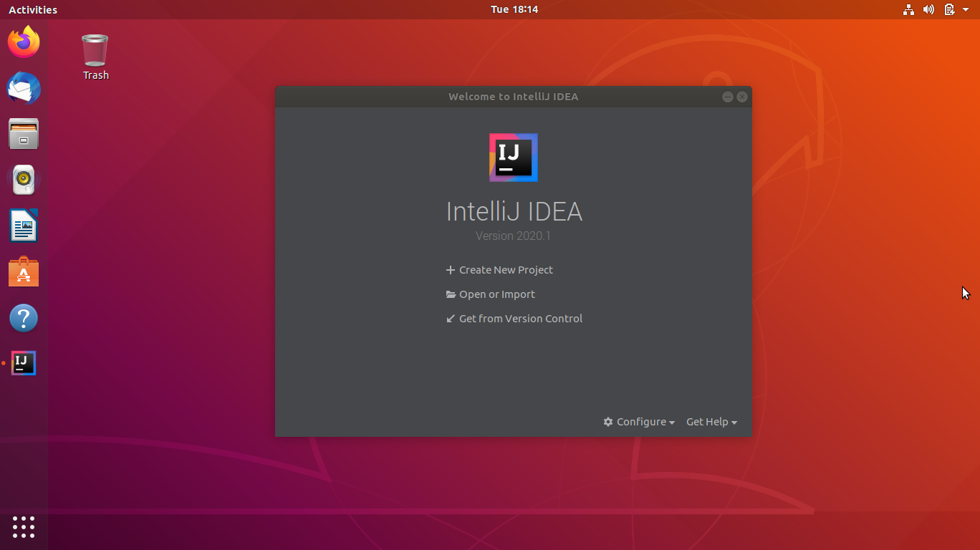Image resolution: width=980 pixels, height=550 pixels.
Task: Click the IntelliJ IDEA logo in welcome window
Action: coord(514,158)
